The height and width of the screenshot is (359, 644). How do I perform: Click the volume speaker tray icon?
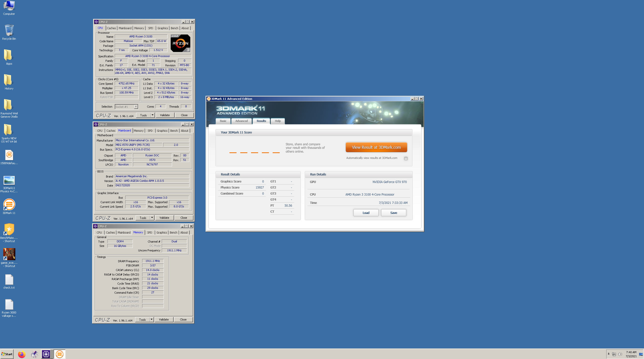coord(620,354)
